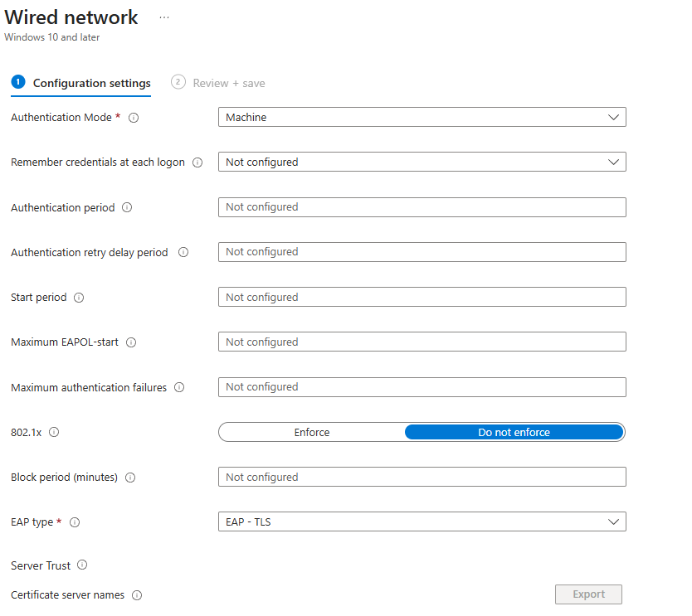Show info tooltip for Authentication period
Screen dimensions: 692x616
(127, 208)
